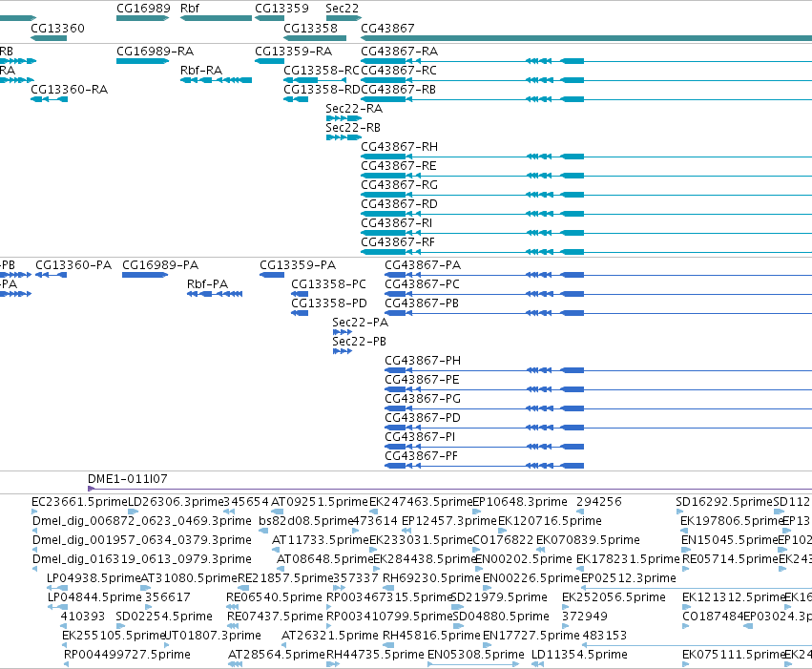Open the Sec22 gene label

pos(342,9)
